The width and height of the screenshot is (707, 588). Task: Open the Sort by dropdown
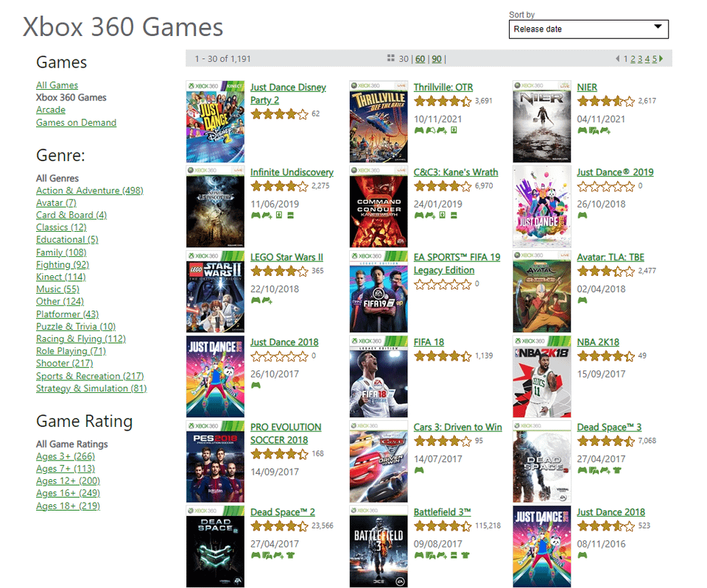pos(588,29)
